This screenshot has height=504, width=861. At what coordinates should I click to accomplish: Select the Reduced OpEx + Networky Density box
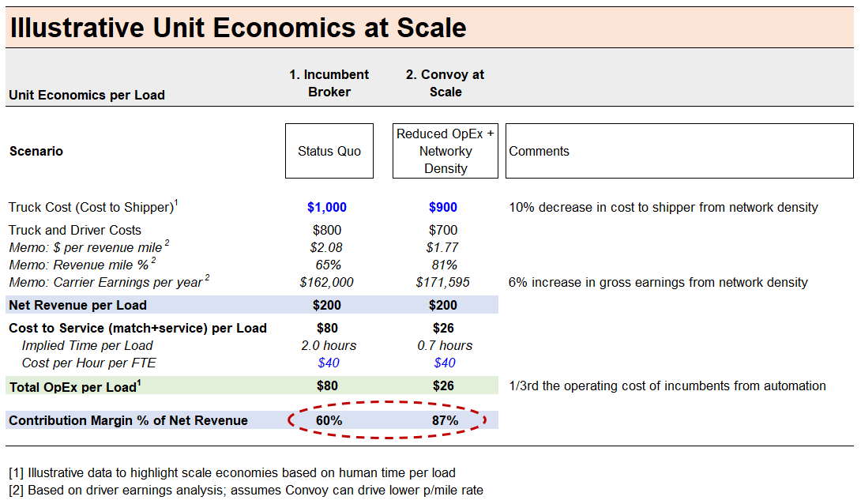(x=446, y=151)
